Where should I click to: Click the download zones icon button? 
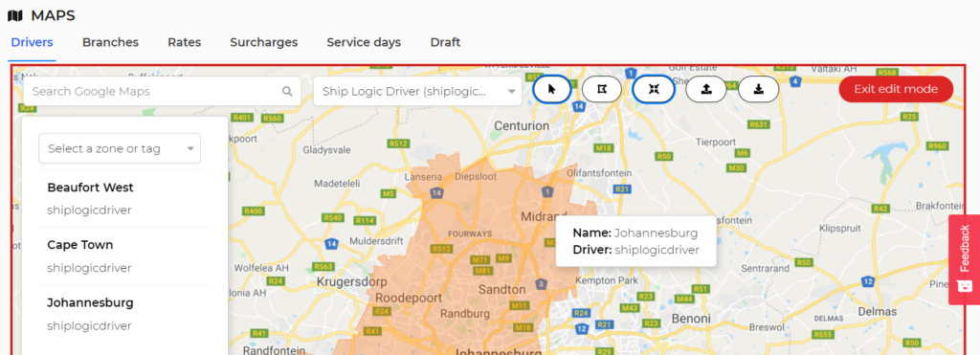[758, 89]
